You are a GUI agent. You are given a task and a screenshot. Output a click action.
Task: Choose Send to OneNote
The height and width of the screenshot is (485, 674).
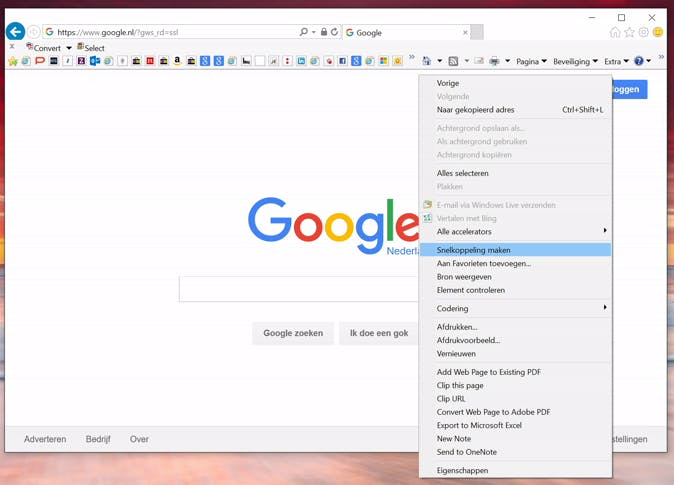pyautogui.click(x=515, y=452)
